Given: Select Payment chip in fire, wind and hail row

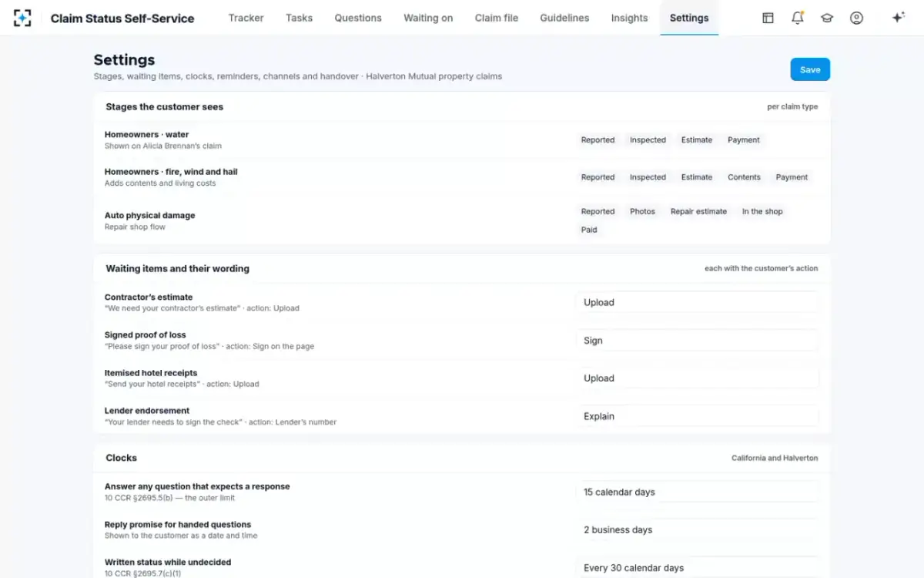Looking at the screenshot, I should pos(792,177).
